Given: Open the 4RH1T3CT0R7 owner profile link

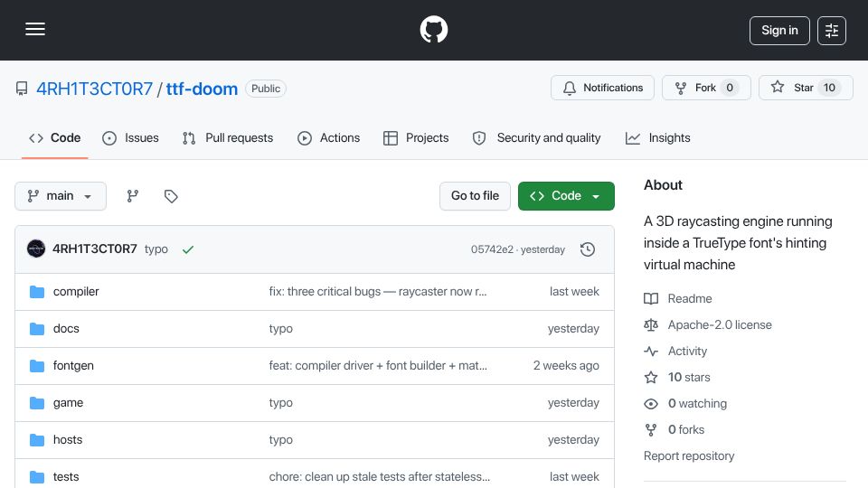Looking at the screenshot, I should click(x=94, y=89).
